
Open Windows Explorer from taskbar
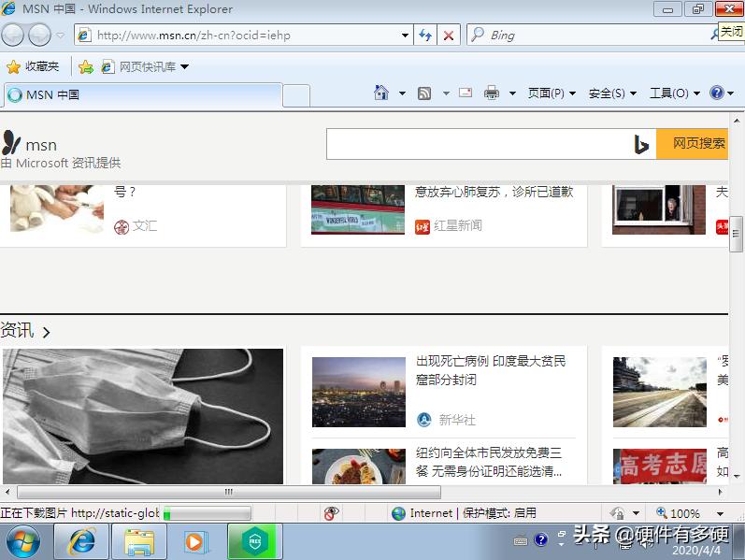139,541
